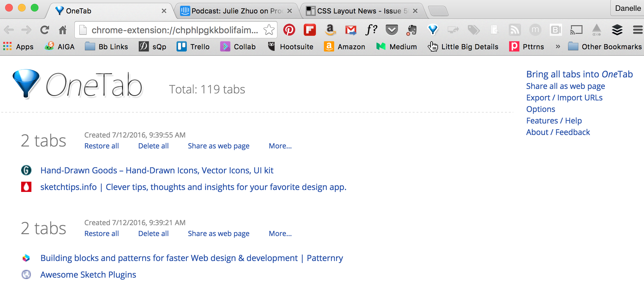644x293 pixels.
Task: Open the Amazon bookmark in bookmarks bar
Action: coord(344,47)
